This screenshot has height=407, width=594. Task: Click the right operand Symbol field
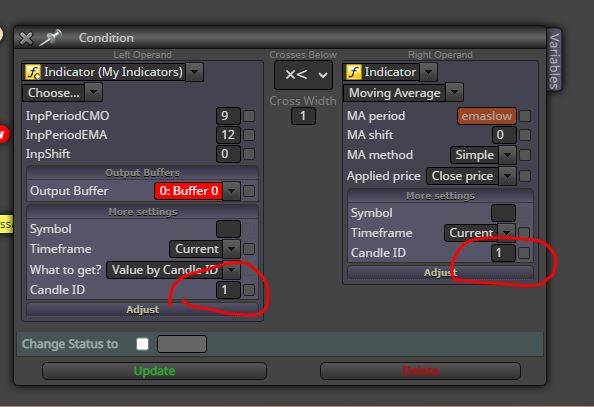click(503, 213)
